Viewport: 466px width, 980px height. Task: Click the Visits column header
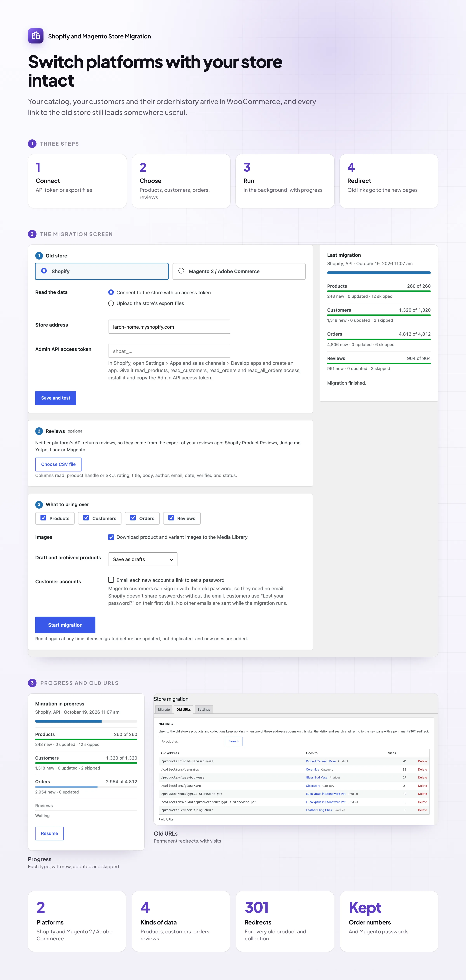click(x=392, y=753)
